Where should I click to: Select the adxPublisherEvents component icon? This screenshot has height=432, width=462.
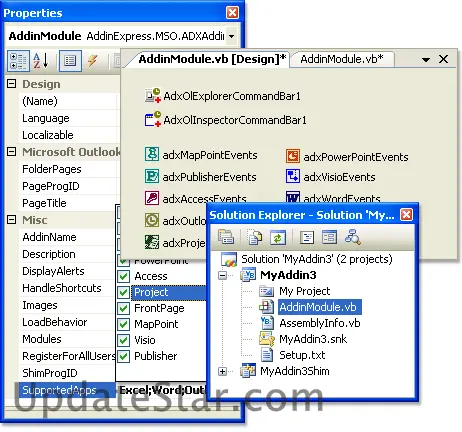(x=152, y=176)
